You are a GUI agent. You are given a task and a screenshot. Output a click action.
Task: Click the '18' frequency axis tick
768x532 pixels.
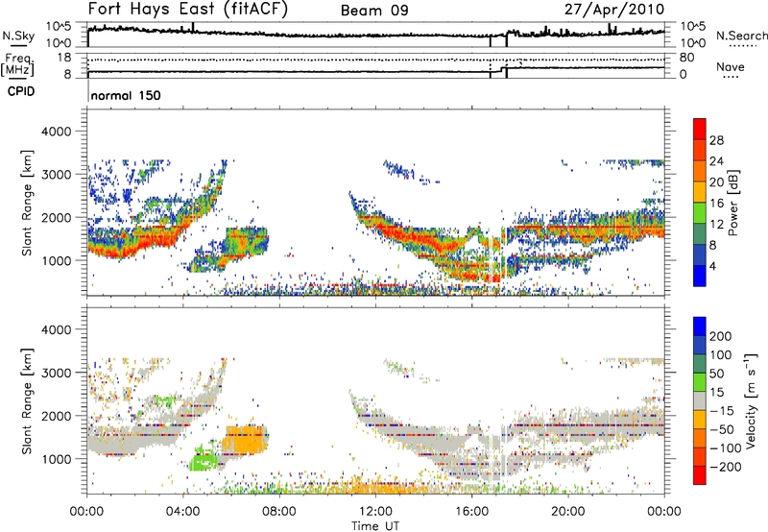click(x=64, y=58)
